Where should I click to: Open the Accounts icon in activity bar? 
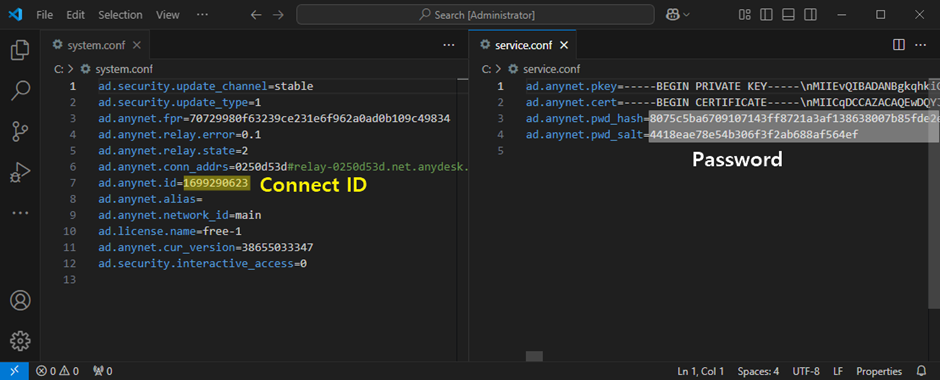coord(20,300)
